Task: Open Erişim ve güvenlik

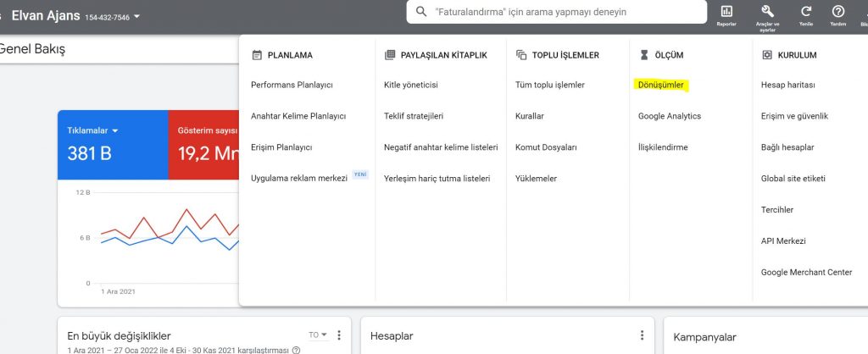Action: click(x=794, y=116)
